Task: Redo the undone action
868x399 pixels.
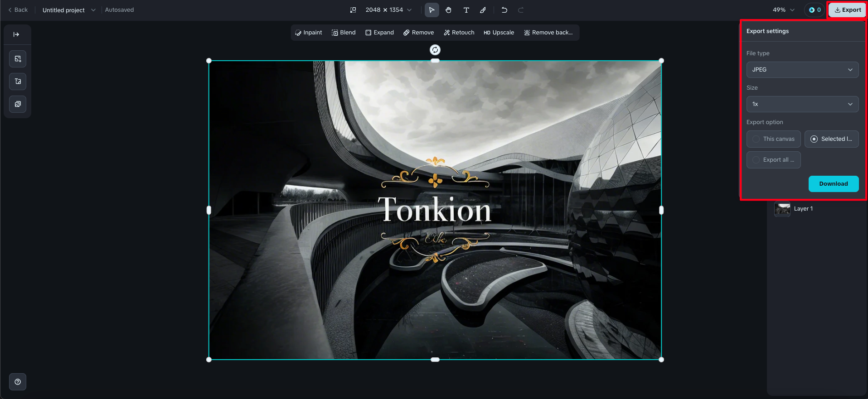Action: 521,10
